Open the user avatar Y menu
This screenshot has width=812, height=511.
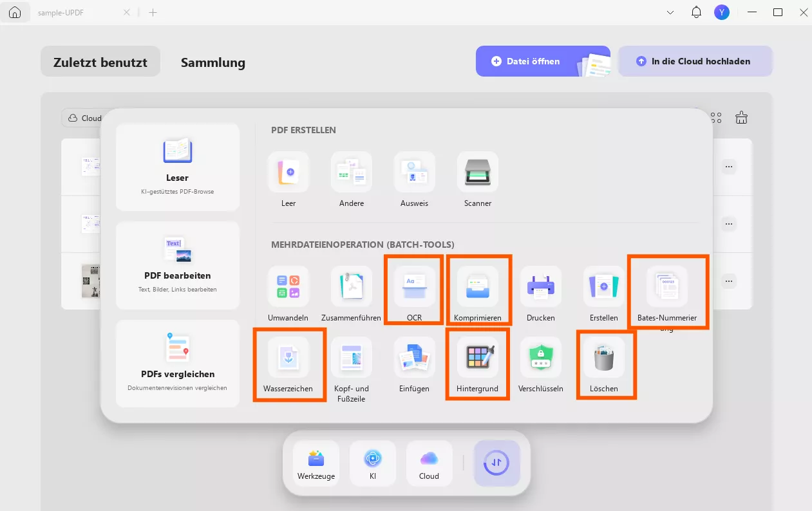click(x=722, y=12)
